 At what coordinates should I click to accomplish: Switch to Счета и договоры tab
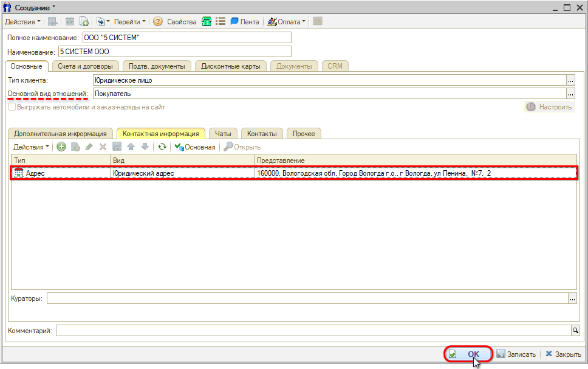tap(85, 66)
